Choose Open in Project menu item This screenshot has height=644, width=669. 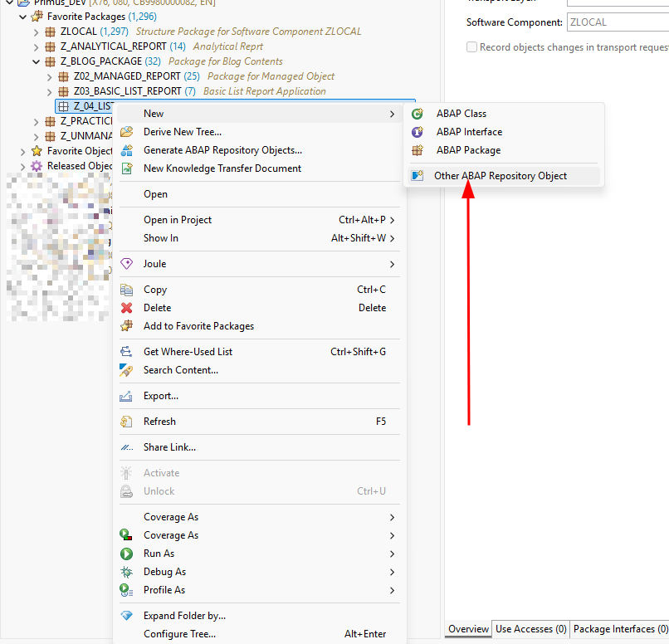point(260,220)
